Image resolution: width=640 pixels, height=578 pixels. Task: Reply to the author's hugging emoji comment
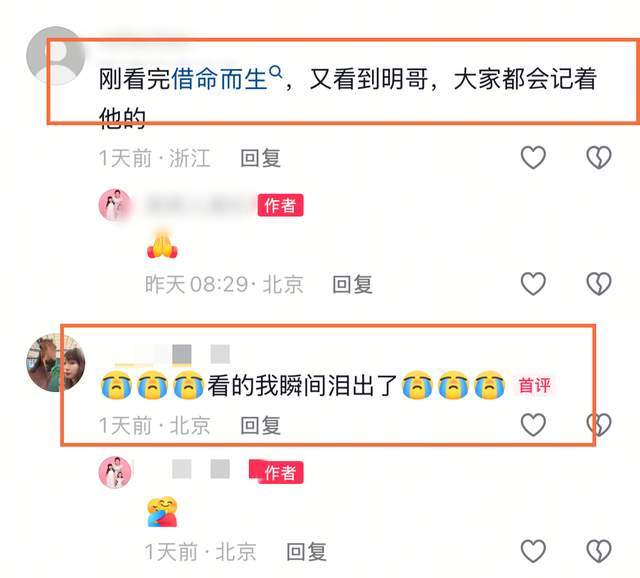pyautogui.click(x=307, y=551)
